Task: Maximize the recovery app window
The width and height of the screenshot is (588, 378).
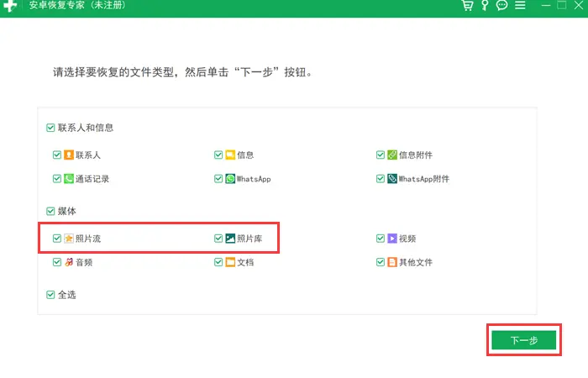Action: (562, 5)
